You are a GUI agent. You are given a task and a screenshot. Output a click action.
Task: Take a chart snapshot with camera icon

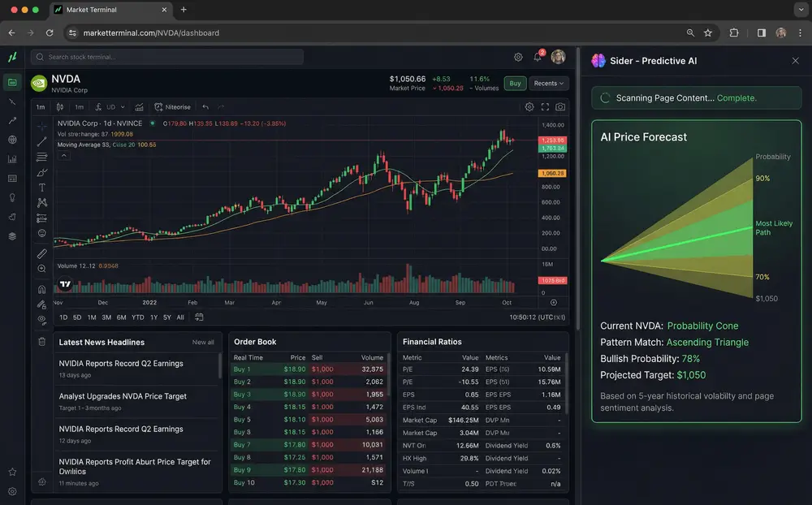click(560, 106)
